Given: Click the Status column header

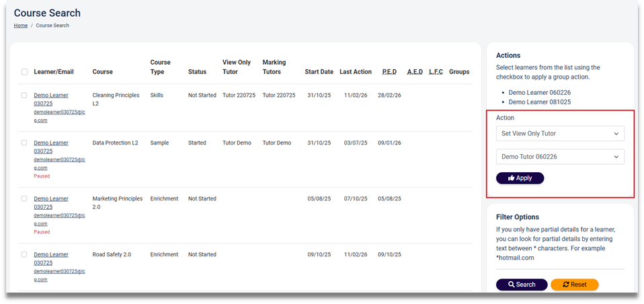Looking at the screenshot, I should [x=197, y=72].
